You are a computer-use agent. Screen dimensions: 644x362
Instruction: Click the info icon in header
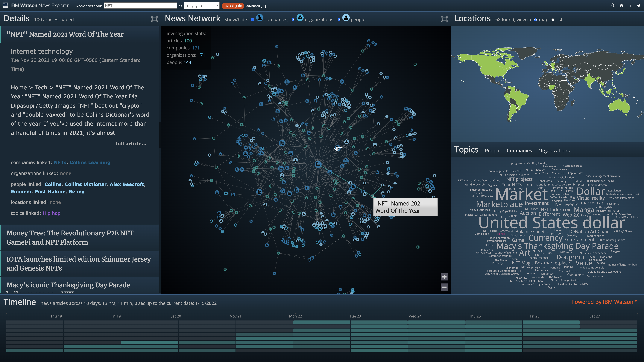630,5
